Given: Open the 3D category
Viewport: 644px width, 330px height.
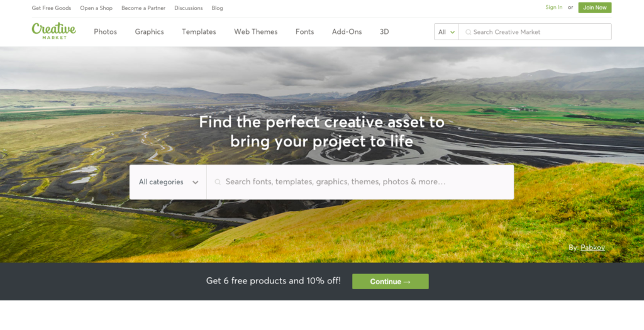Looking at the screenshot, I should (x=384, y=31).
